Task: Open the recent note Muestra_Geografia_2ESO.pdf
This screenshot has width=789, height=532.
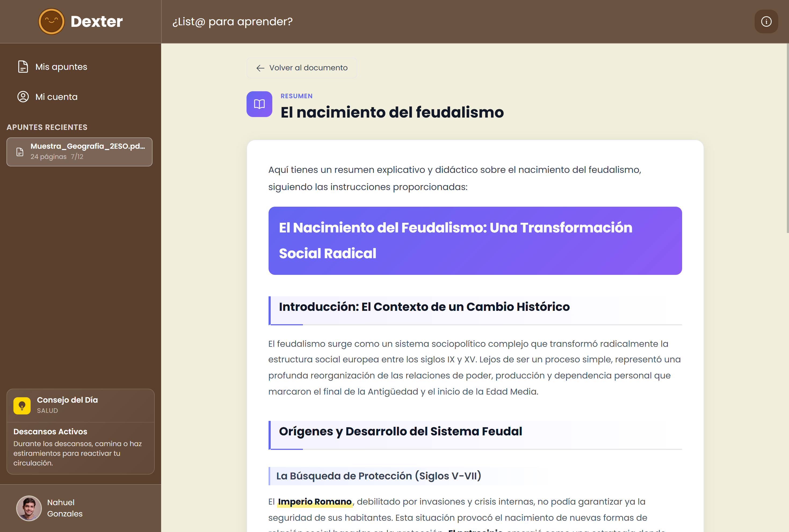Action: (x=79, y=152)
